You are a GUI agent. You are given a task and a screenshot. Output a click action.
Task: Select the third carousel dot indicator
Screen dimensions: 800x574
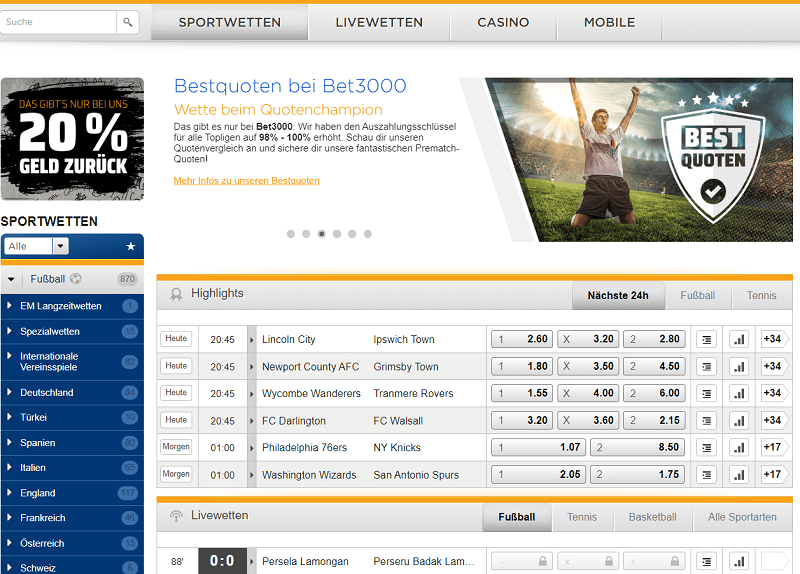[321, 234]
